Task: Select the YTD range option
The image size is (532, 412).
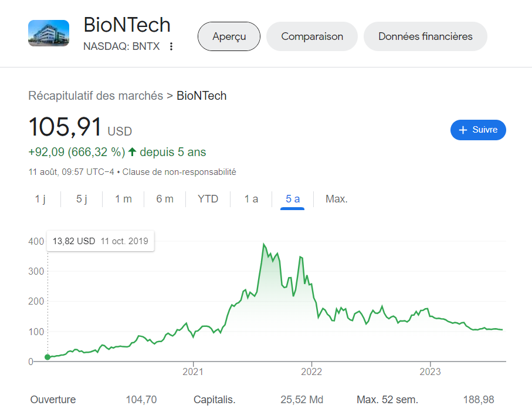Action: point(208,199)
